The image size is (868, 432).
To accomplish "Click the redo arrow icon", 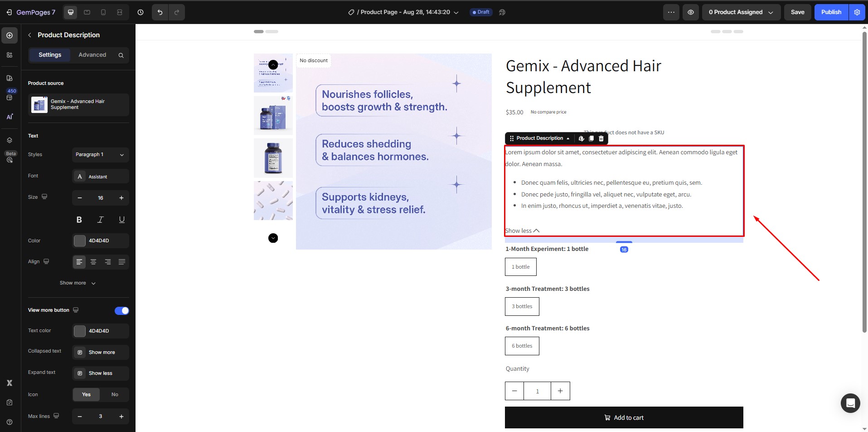I will [x=176, y=12].
